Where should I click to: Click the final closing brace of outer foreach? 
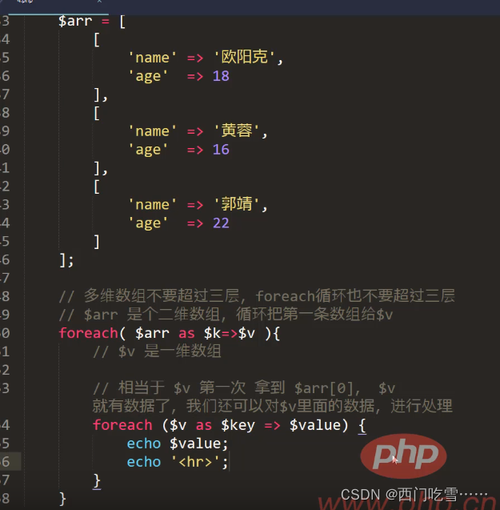point(63,499)
